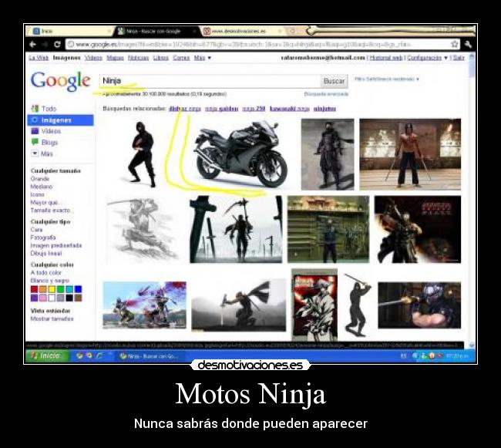Switch to the 'Vídeos' sidebar category
Viewport: 501px width, 448px height.
click(46, 131)
